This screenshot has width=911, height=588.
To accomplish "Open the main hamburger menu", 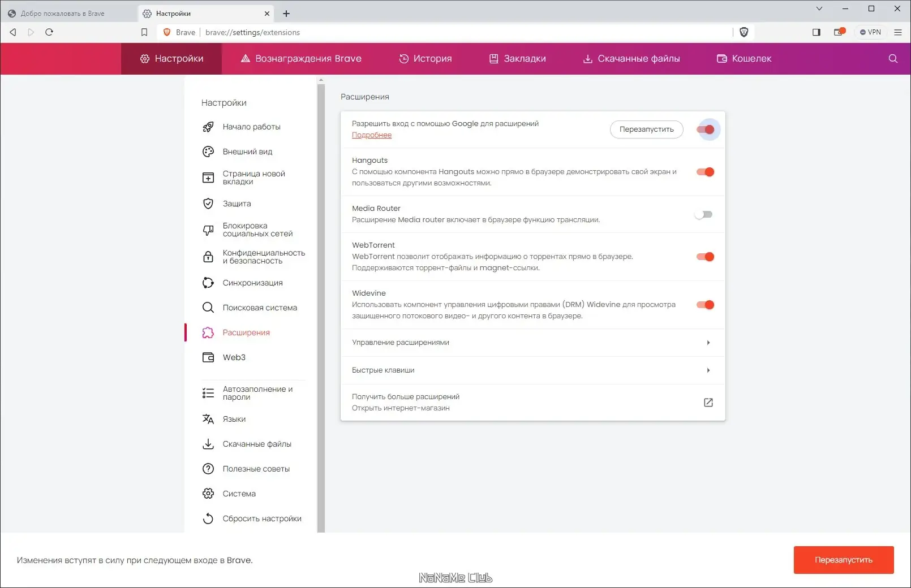I will coord(898,32).
